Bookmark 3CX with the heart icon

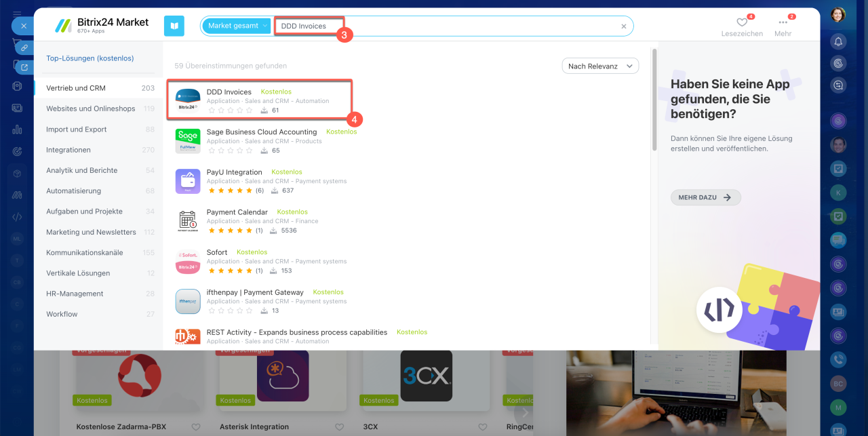tap(483, 427)
